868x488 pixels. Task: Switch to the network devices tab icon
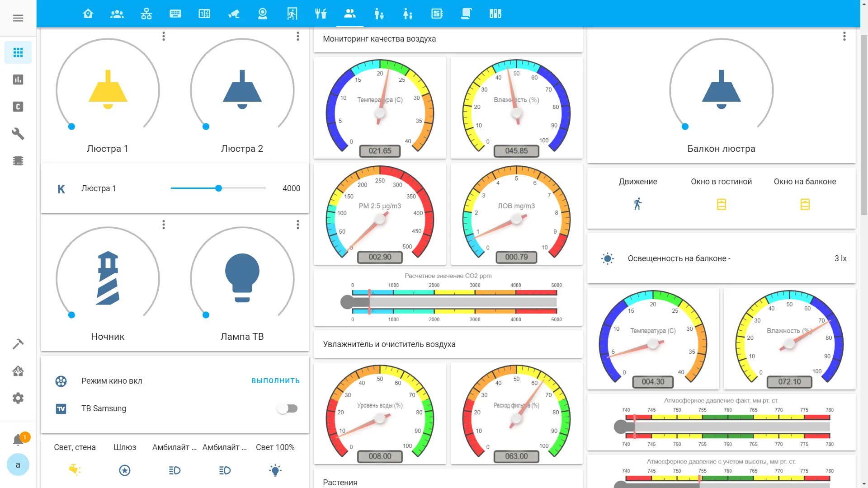[x=146, y=14]
